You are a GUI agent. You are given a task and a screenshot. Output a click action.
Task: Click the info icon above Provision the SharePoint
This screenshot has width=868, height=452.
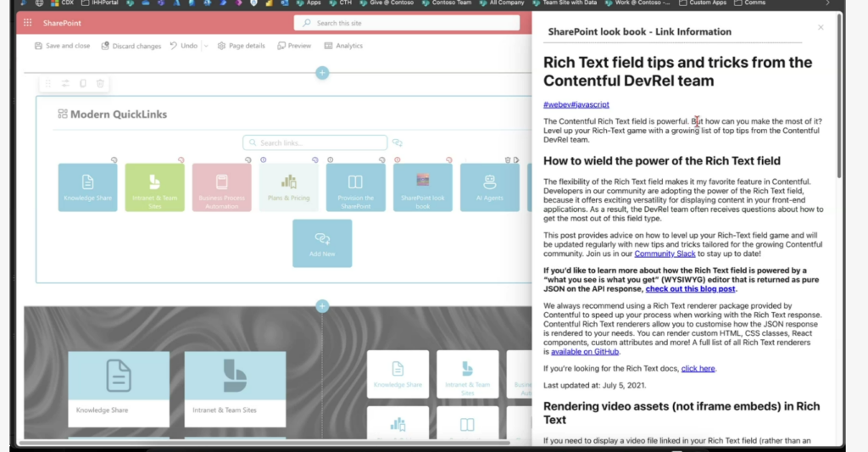tap(331, 159)
